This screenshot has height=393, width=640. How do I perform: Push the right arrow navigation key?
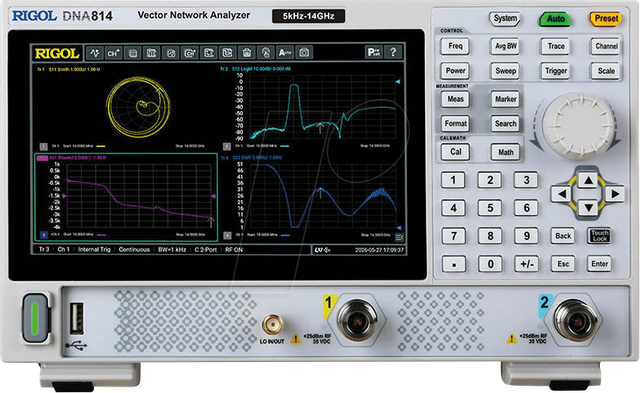tap(614, 194)
